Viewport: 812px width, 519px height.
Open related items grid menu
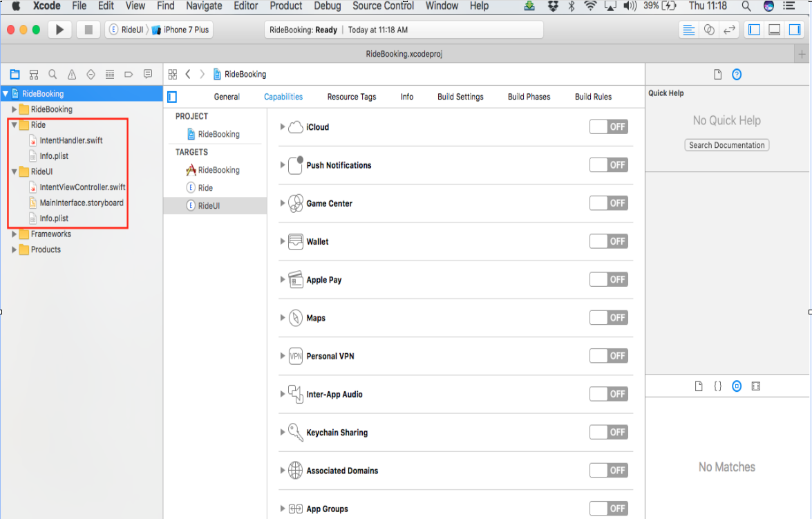173,75
